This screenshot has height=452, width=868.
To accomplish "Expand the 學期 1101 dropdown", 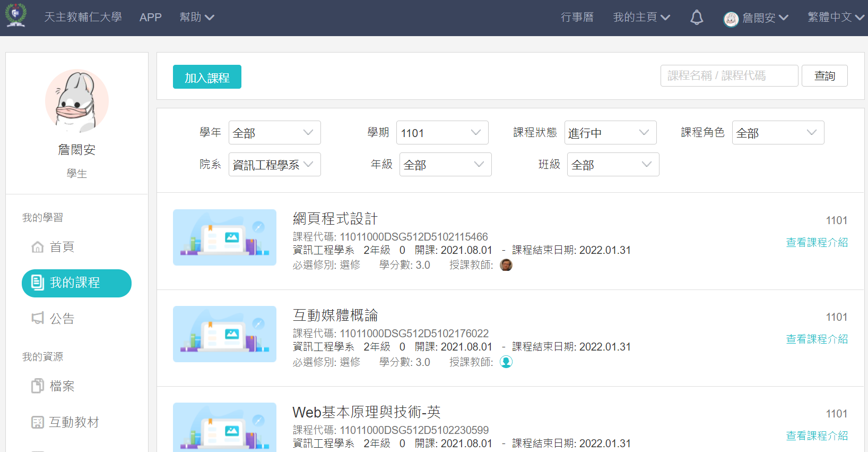I will (442, 133).
